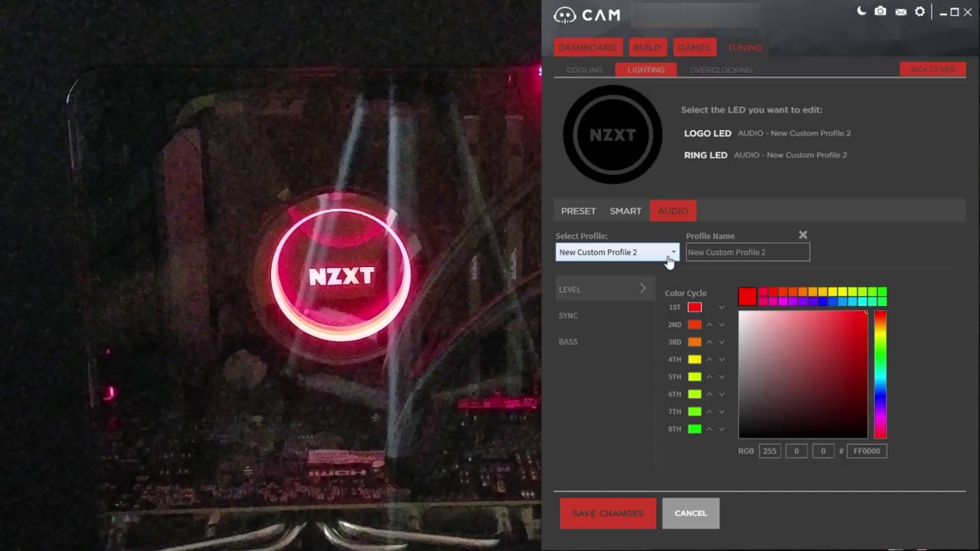The image size is (980, 551).
Task: Select the 4TH yellow color swatch
Action: 694,360
